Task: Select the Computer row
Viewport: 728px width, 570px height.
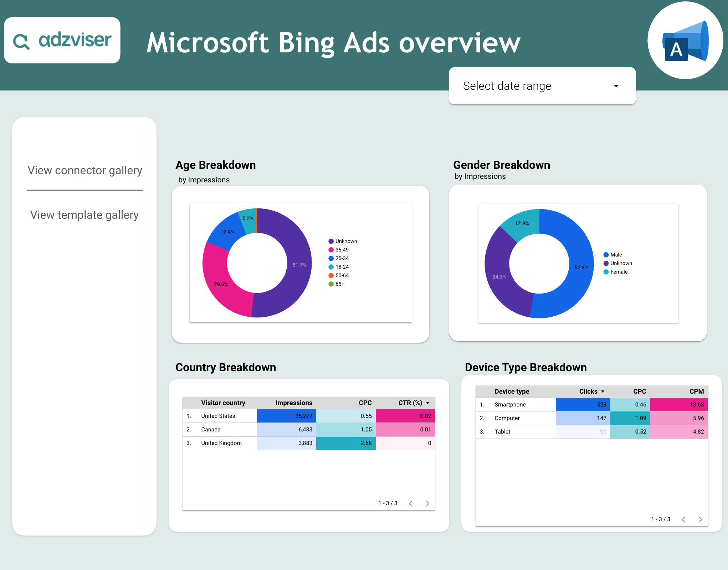Action: [592, 418]
